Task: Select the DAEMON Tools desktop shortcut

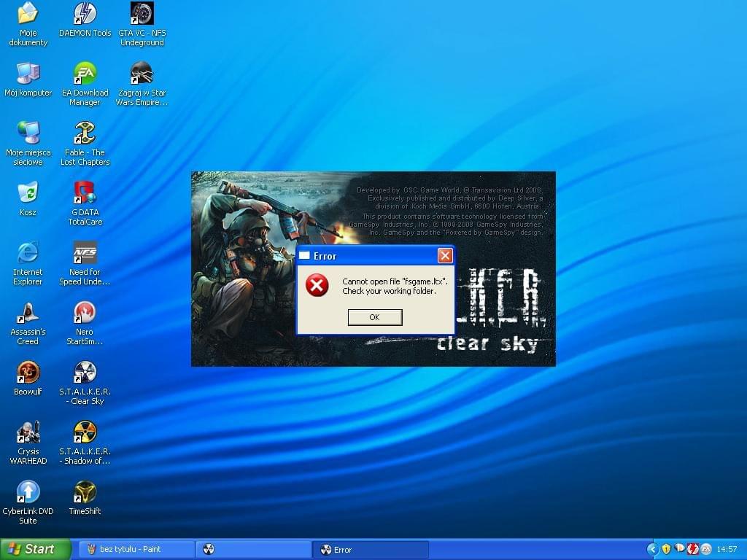Action: coord(85,19)
